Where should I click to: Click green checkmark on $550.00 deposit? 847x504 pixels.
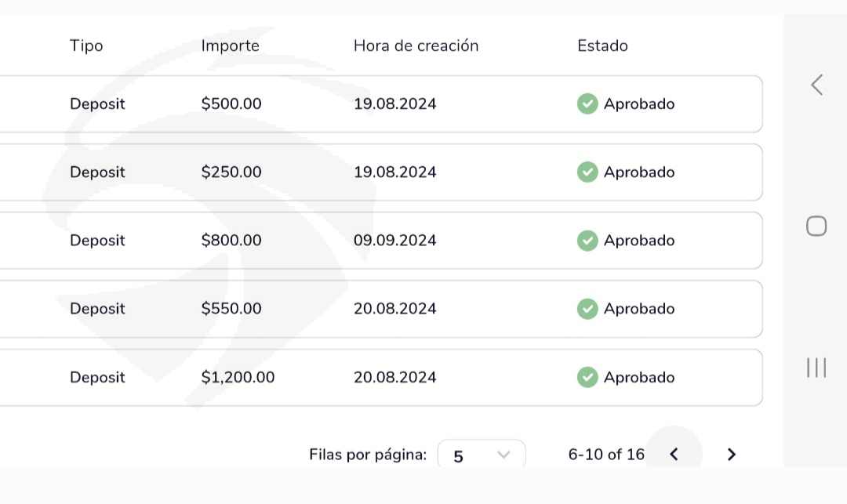587,309
